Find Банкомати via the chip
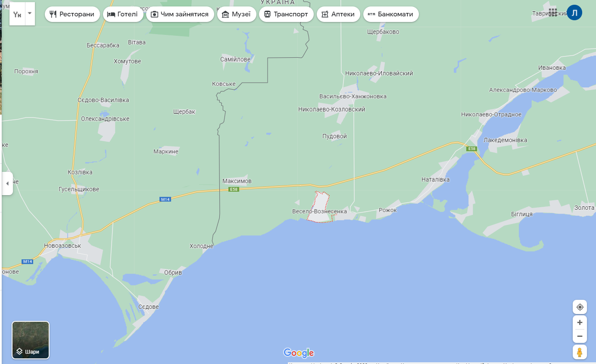 coord(391,14)
